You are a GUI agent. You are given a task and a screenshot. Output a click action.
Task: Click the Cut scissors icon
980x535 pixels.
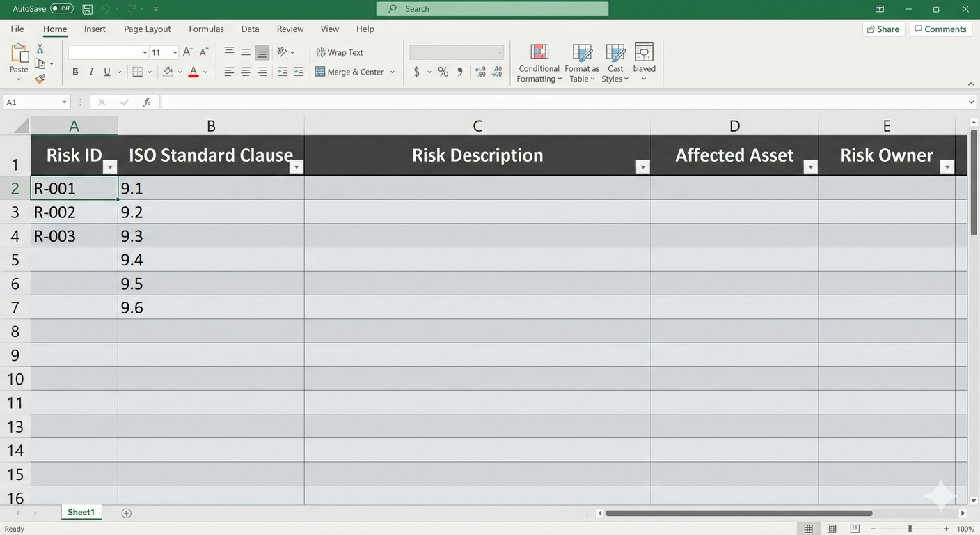(40, 49)
